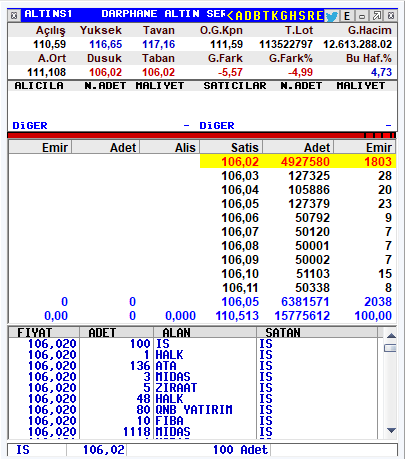Viewport: 405px width, 459px height.
Task: Click the 106,10 sell price level
Action: (x=240, y=274)
